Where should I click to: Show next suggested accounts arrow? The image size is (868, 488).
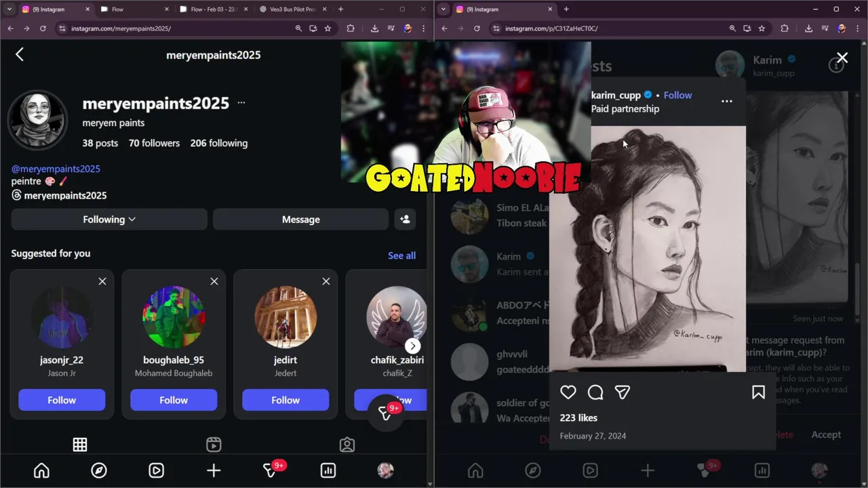click(412, 346)
